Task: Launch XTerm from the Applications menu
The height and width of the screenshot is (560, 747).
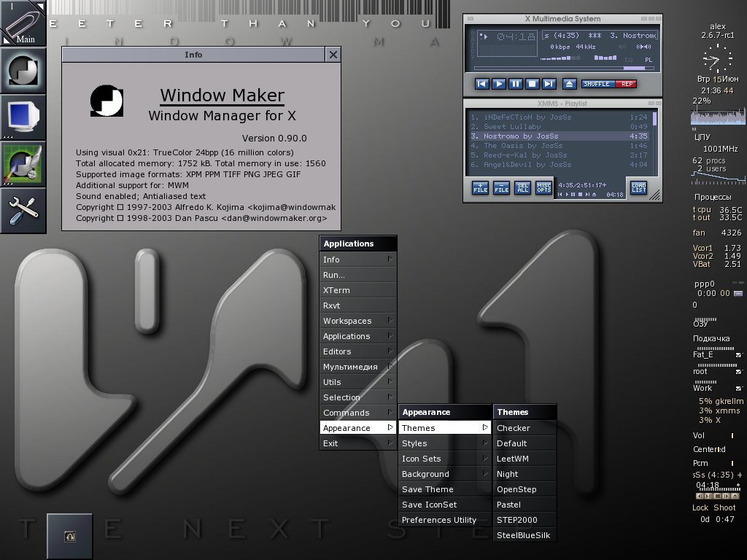Action: (357, 290)
